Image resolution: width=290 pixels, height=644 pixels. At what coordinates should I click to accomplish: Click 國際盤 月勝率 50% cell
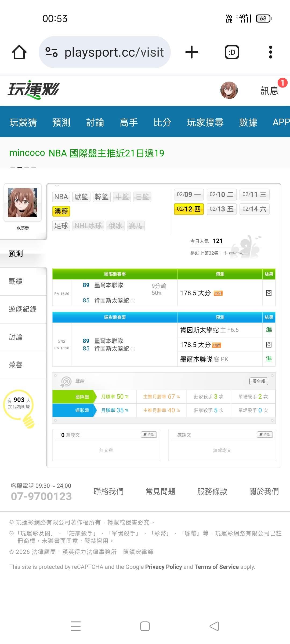(115, 397)
